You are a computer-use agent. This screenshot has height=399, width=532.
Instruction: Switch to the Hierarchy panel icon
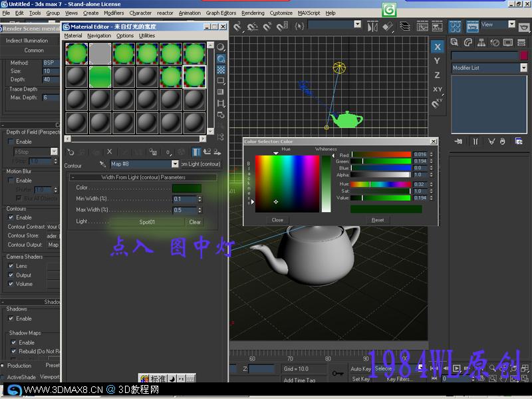pyautogui.click(x=481, y=43)
